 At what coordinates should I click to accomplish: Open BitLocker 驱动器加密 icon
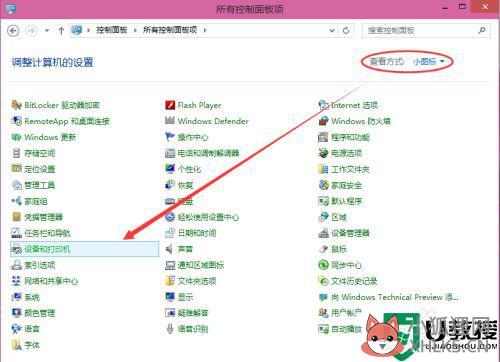point(17,105)
